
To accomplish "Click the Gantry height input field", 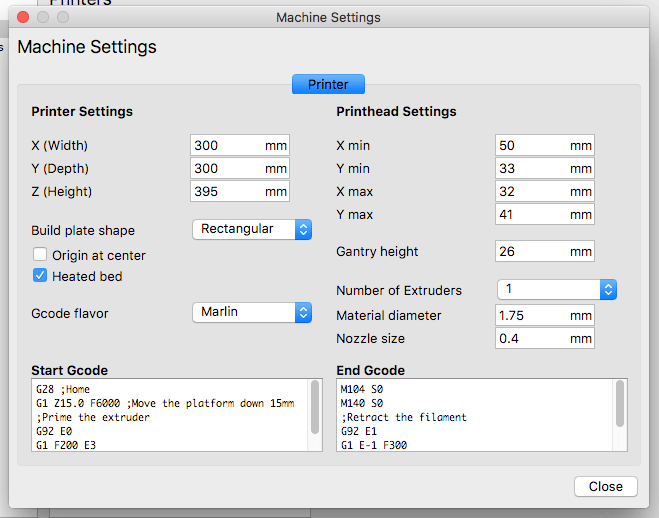I will point(545,251).
